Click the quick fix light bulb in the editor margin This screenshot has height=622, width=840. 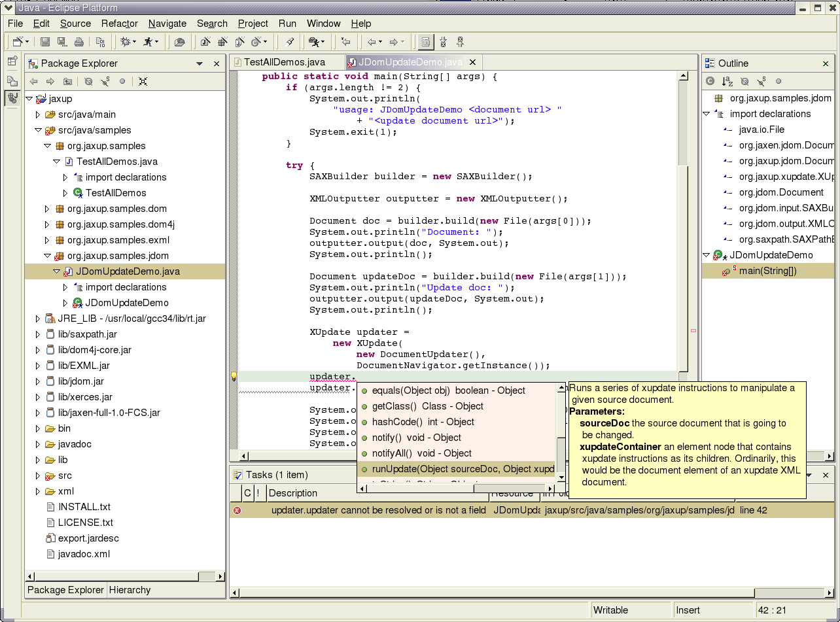[234, 377]
